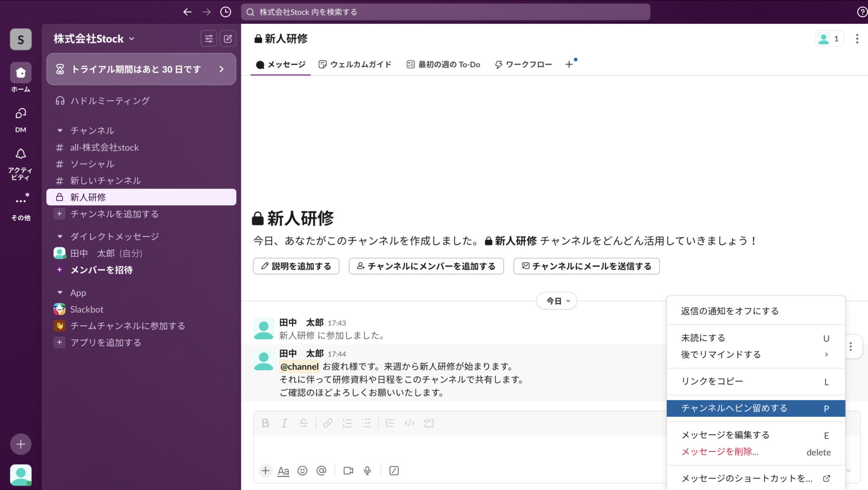Insert a link using the link icon
Image resolution: width=868 pixels, height=490 pixels.
[x=327, y=423]
